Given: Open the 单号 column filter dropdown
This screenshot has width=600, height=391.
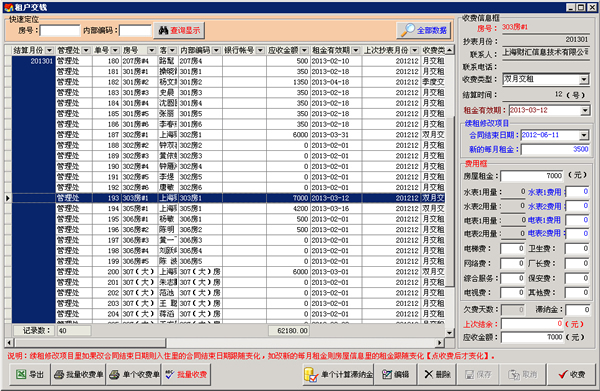Looking at the screenshot, I should point(115,51).
